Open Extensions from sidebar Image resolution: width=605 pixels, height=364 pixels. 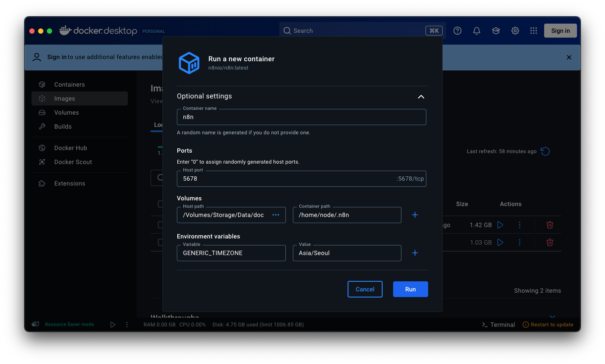coord(80,183)
